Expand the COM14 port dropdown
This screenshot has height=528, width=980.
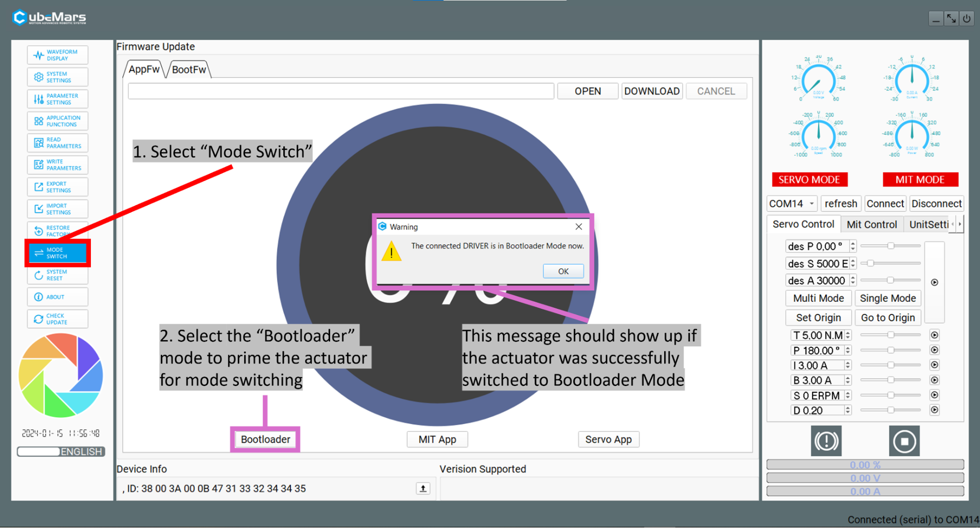(811, 204)
